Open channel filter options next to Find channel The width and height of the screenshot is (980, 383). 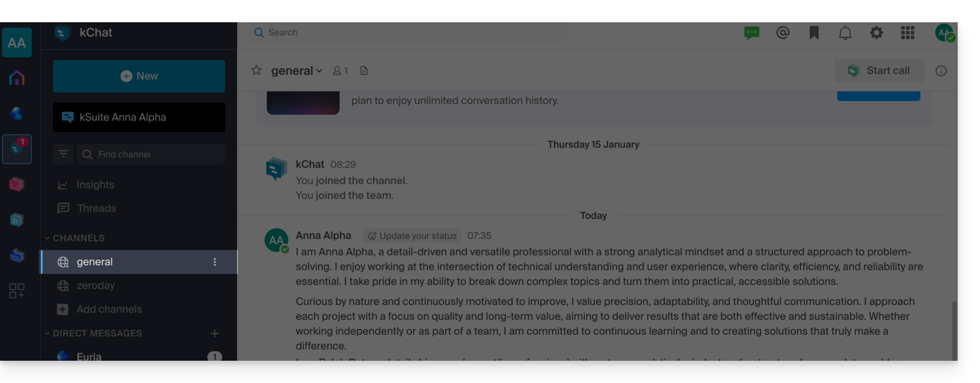click(63, 154)
